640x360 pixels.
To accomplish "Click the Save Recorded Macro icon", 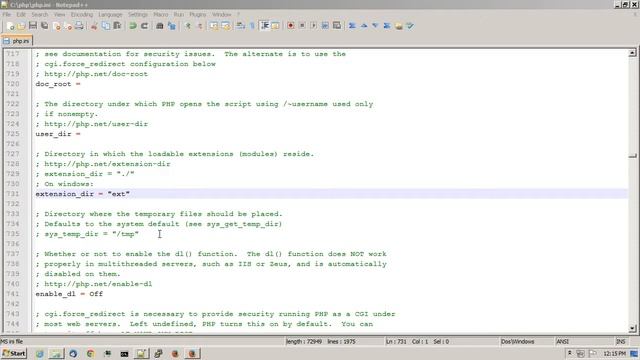I will (337, 26).
